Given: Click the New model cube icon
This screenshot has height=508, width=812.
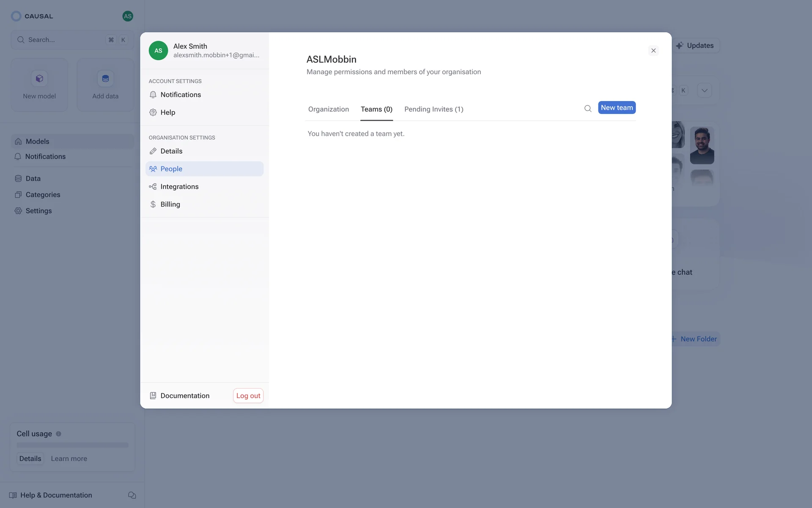Looking at the screenshot, I should pyautogui.click(x=39, y=78).
